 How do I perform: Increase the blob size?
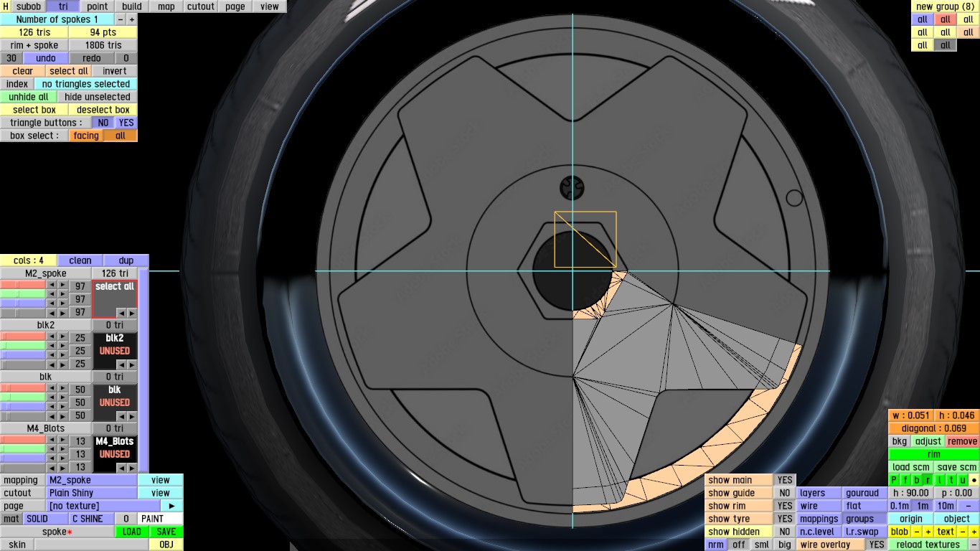pos(928,532)
